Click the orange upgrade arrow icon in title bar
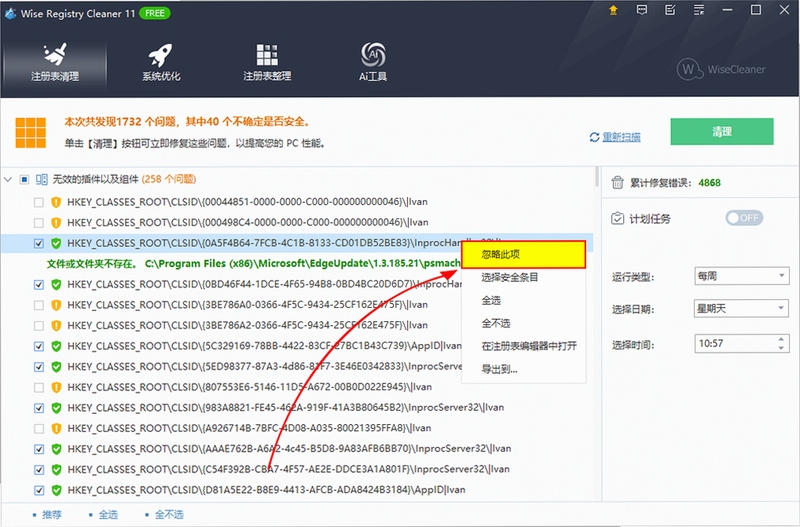 [x=613, y=10]
